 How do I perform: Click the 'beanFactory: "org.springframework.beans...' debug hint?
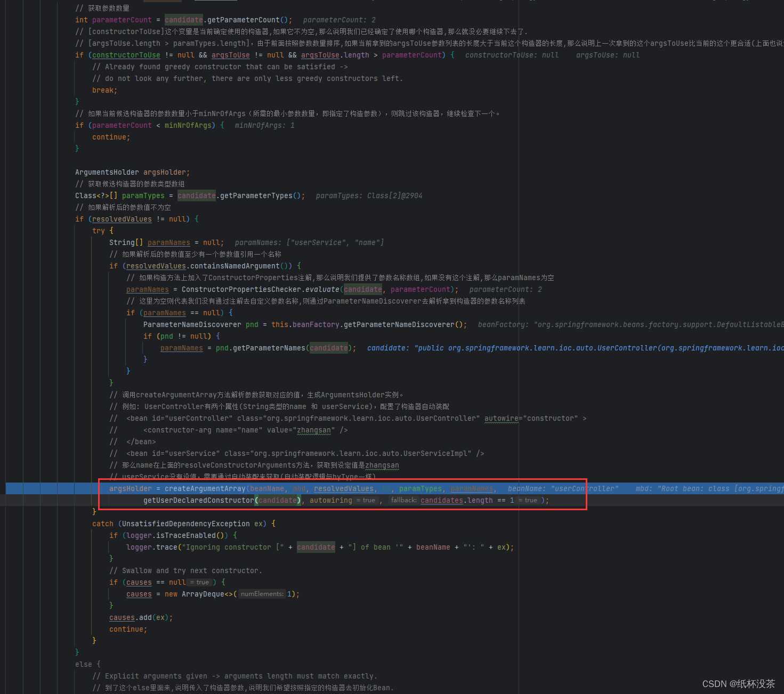tap(631, 324)
